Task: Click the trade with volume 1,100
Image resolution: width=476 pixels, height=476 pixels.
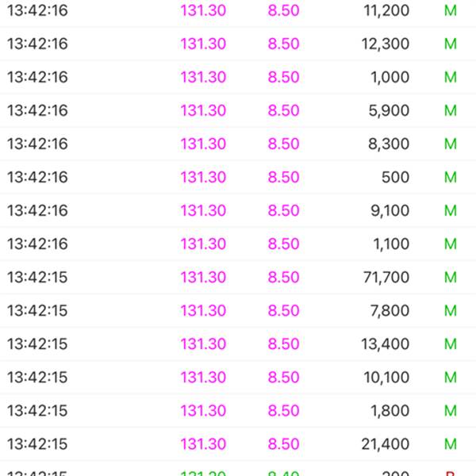Action: click(x=238, y=244)
